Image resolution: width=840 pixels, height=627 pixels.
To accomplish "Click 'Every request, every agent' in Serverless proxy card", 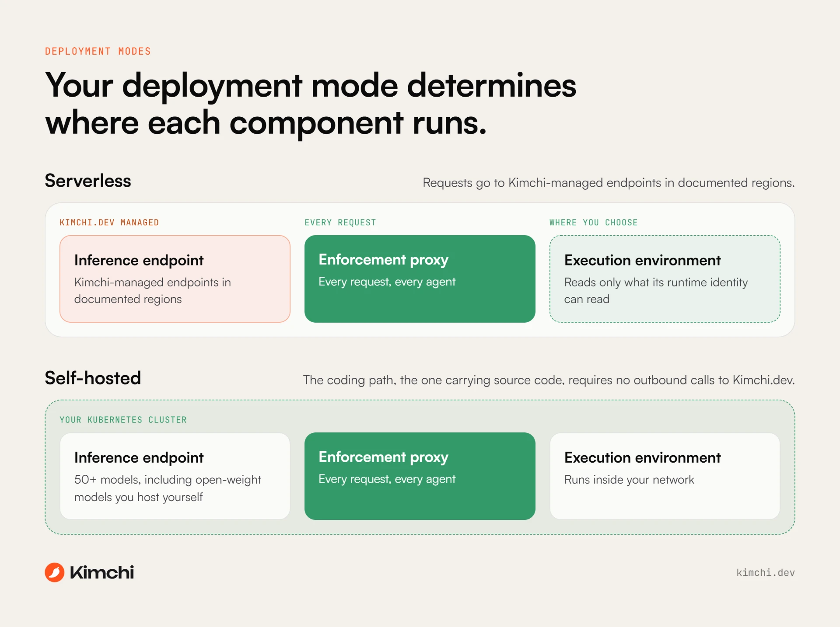I will pyautogui.click(x=387, y=282).
